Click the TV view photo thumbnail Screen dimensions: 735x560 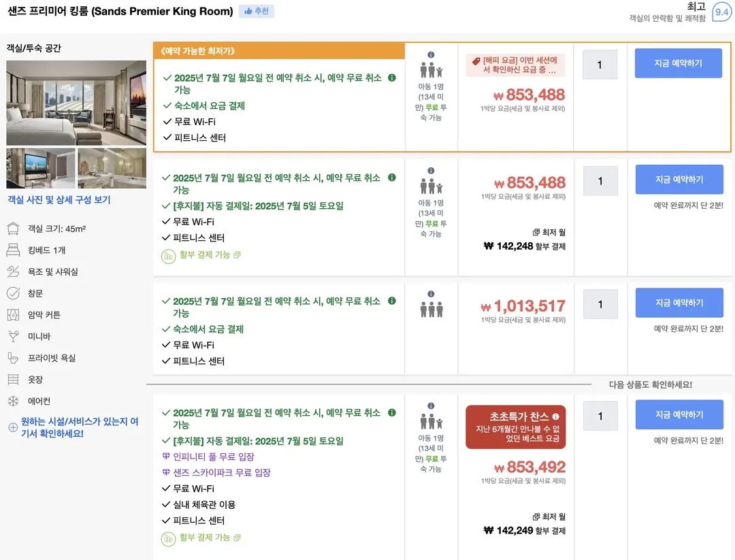click(x=40, y=168)
